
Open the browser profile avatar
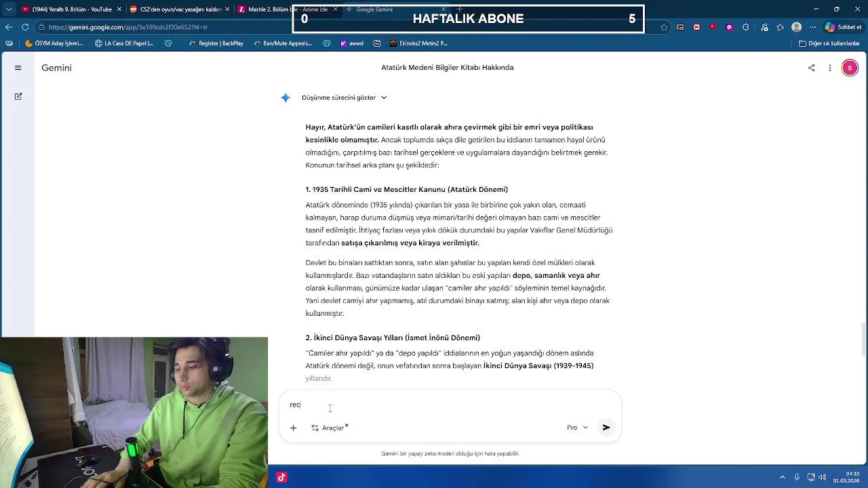click(x=797, y=27)
